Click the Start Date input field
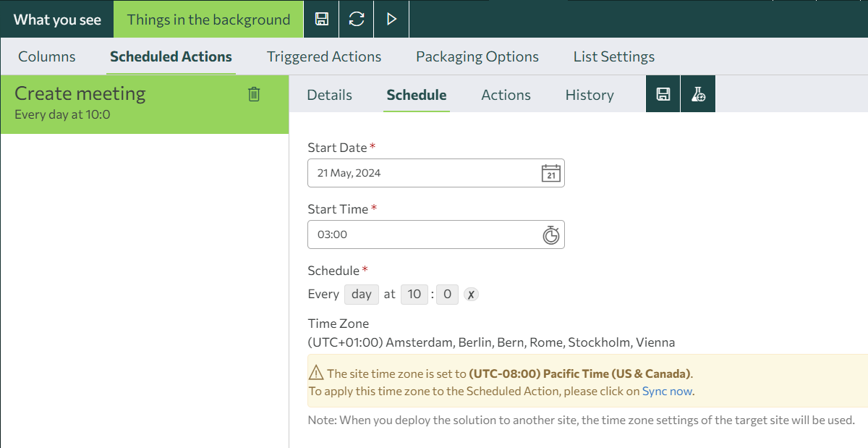Viewport: 868px width, 448px height. [436, 173]
